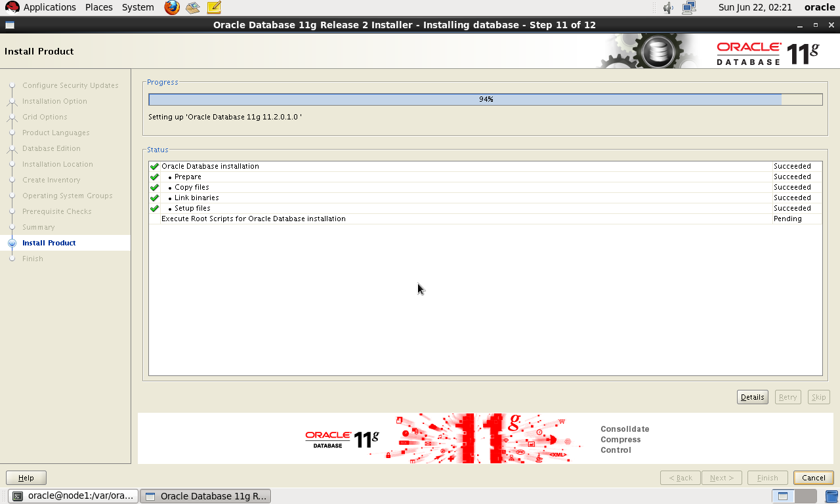
Task: Click the 94% installation progress bar
Action: point(486,99)
